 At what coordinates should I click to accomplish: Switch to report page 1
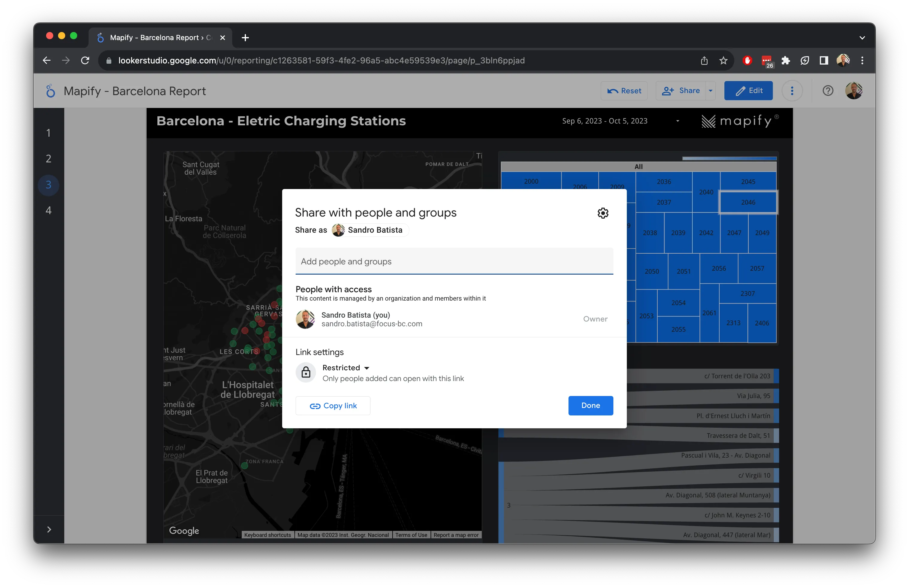(x=48, y=133)
